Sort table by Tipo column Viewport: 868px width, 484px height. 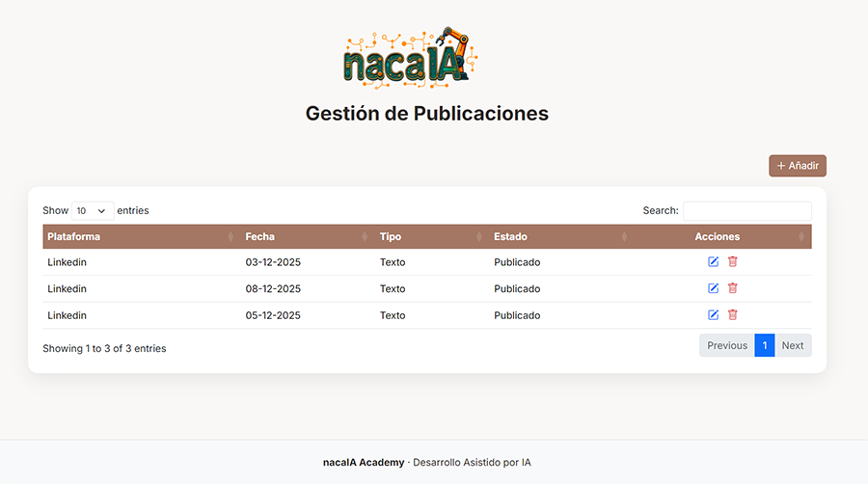(x=432, y=237)
